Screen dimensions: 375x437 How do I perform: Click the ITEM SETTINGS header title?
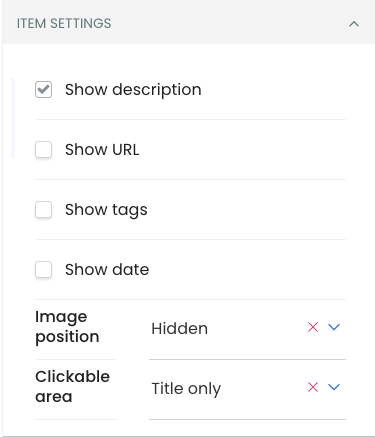point(64,24)
